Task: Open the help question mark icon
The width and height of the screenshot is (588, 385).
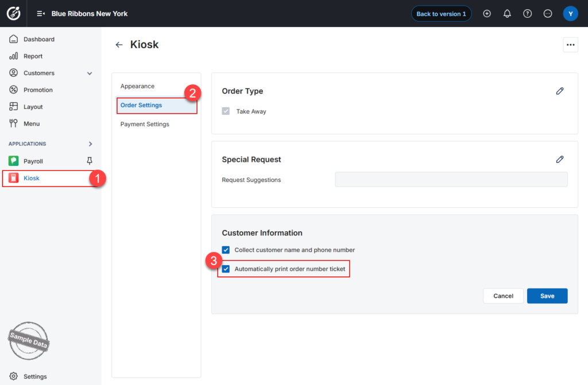Action: pyautogui.click(x=527, y=14)
